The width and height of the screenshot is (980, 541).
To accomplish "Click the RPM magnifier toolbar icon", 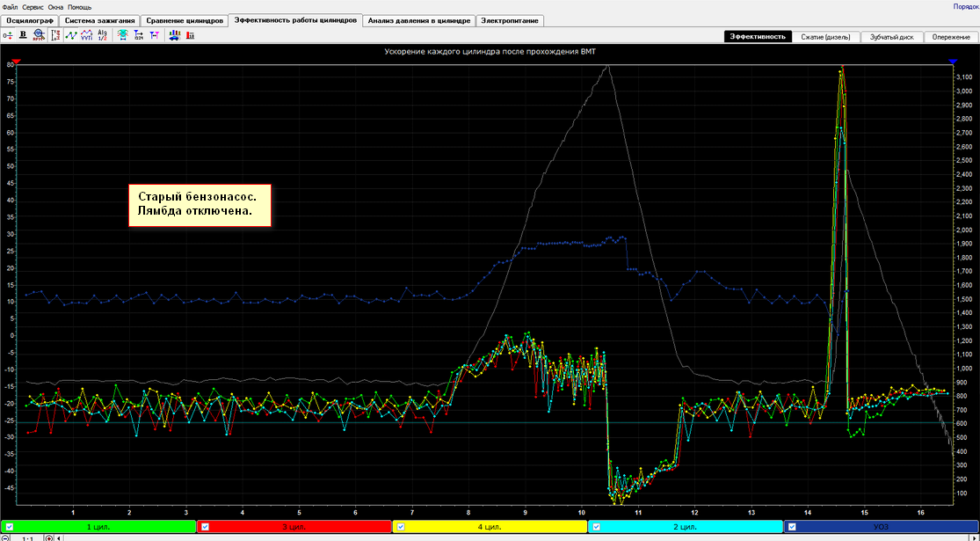I will click(39, 36).
